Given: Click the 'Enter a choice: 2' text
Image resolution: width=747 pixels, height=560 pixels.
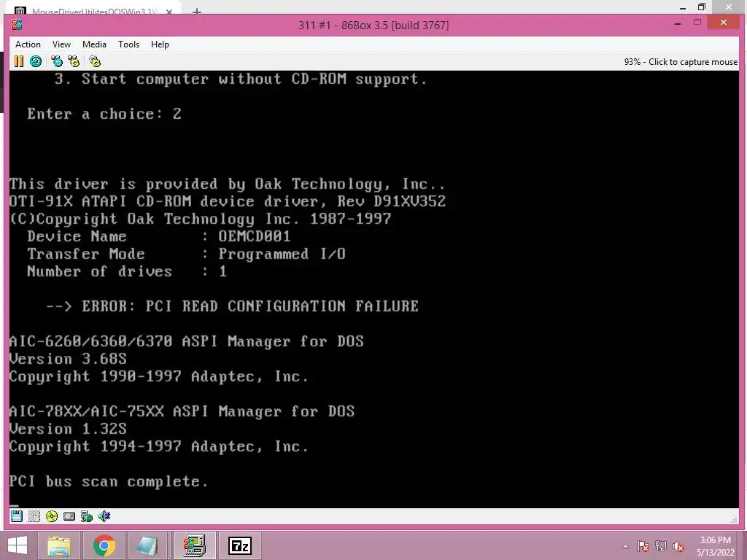Looking at the screenshot, I should 104,114.
